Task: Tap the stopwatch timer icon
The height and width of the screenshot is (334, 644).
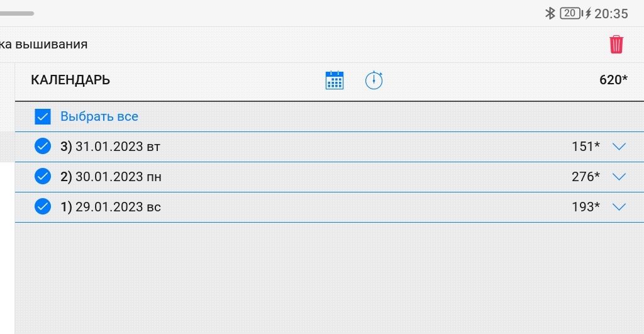Action: (x=374, y=81)
